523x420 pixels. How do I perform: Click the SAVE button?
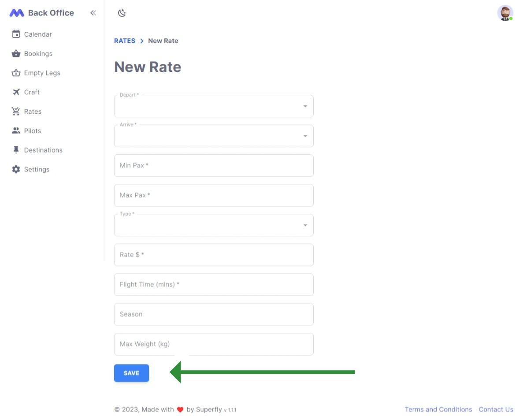point(131,373)
